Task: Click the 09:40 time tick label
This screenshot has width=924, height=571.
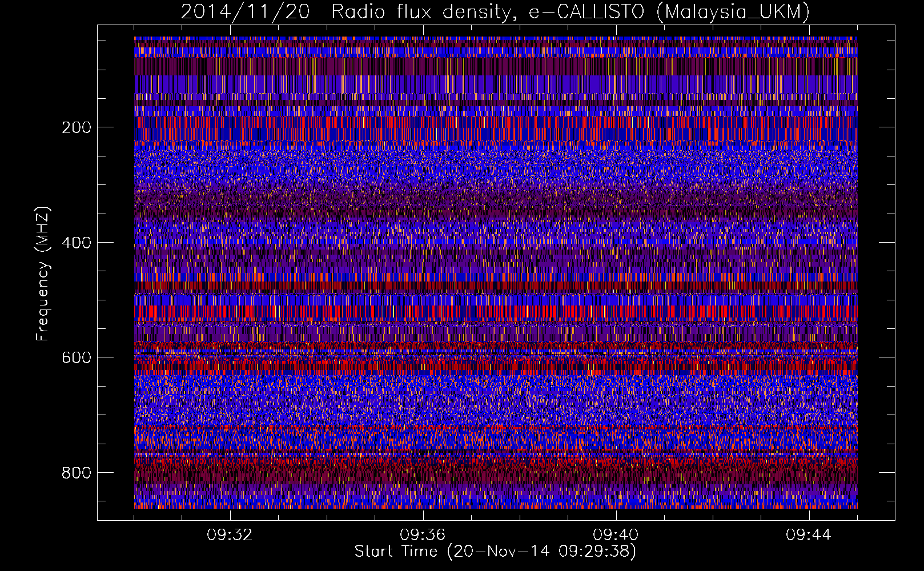Action: click(x=616, y=535)
